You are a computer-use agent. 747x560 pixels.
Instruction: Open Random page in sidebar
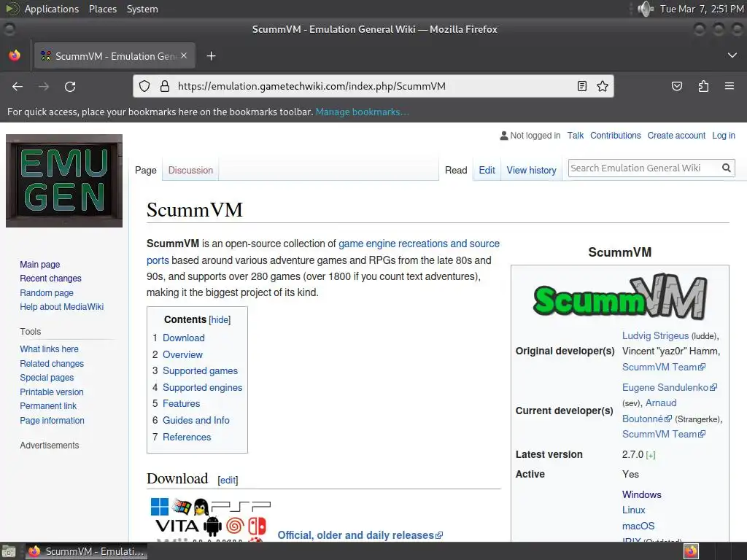tap(47, 293)
